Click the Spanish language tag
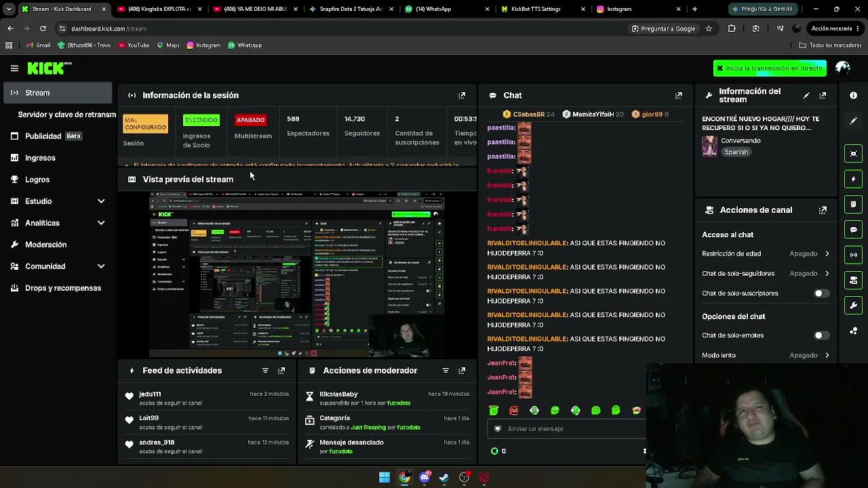This screenshot has width=868, height=488. [736, 152]
